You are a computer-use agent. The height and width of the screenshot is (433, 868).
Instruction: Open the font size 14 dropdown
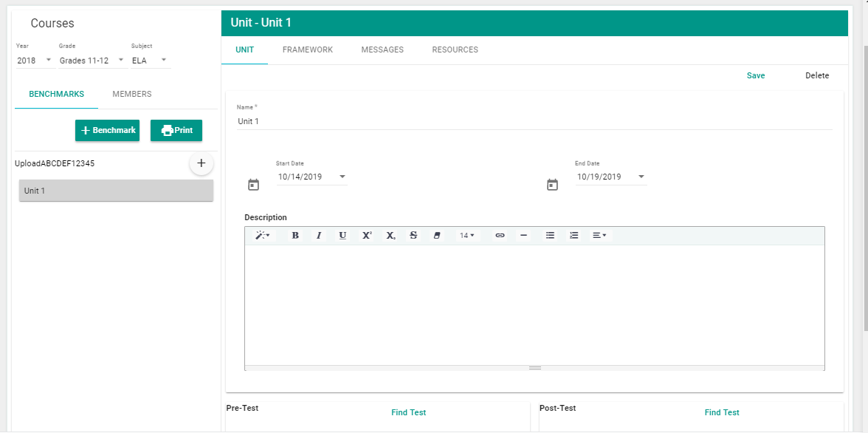pos(467,236)
